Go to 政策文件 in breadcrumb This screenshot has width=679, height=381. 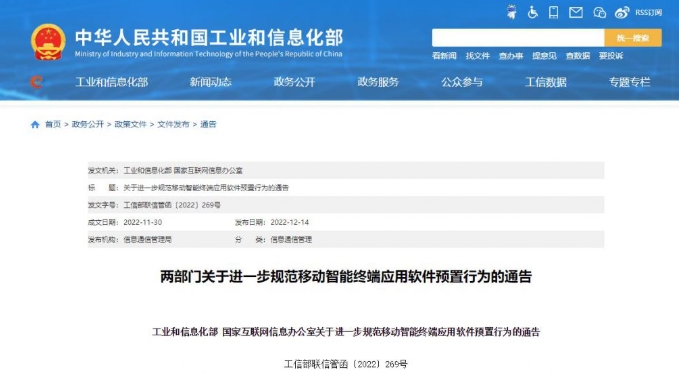click(130, 125)
